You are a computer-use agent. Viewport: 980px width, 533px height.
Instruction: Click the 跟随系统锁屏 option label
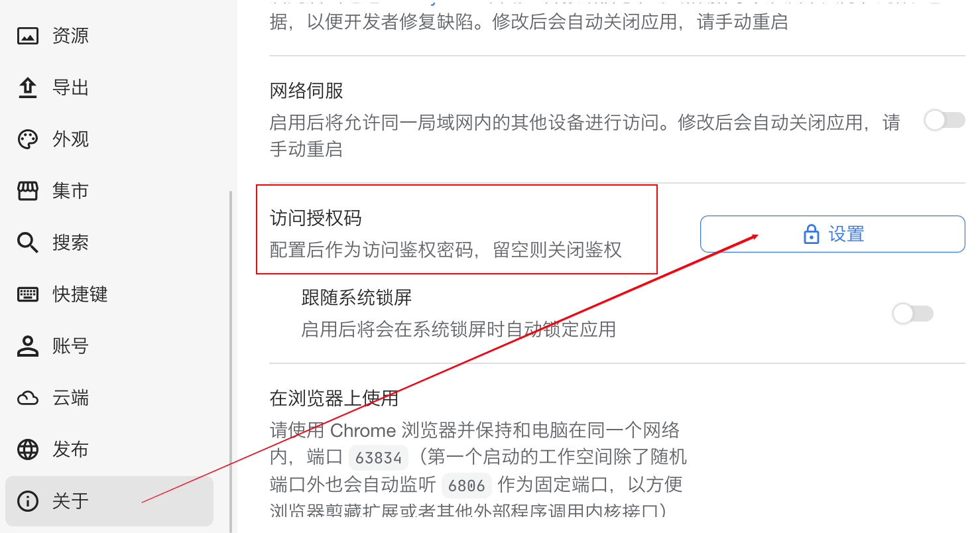[357, 297]
